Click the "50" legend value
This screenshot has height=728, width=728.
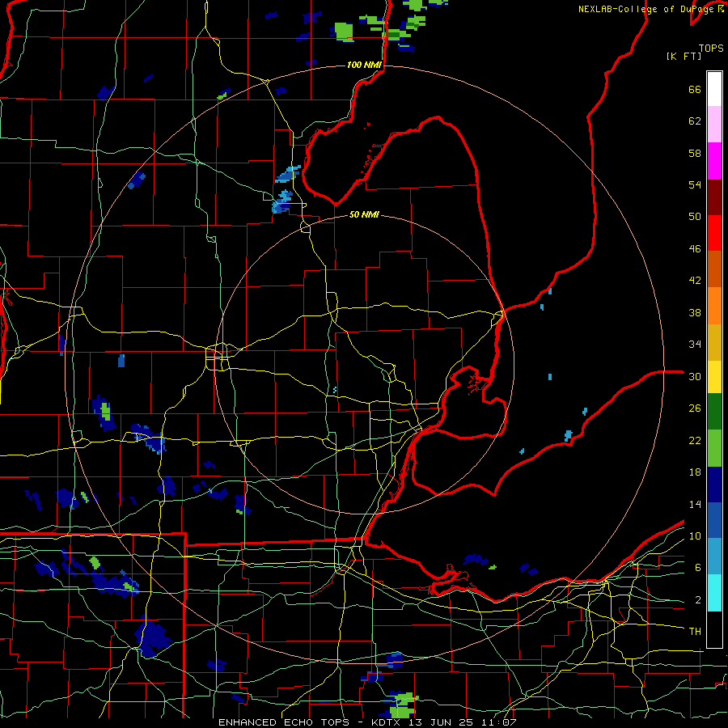pyautogui.click(x=695, y=217)
